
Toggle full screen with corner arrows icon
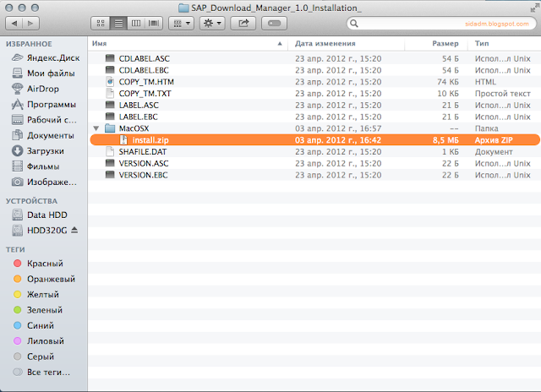(534, 8)
